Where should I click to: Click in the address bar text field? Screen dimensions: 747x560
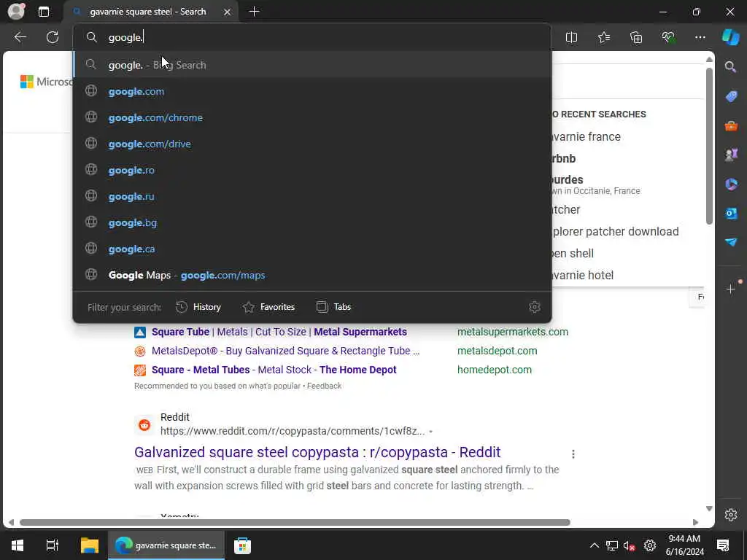click(312, 37)
